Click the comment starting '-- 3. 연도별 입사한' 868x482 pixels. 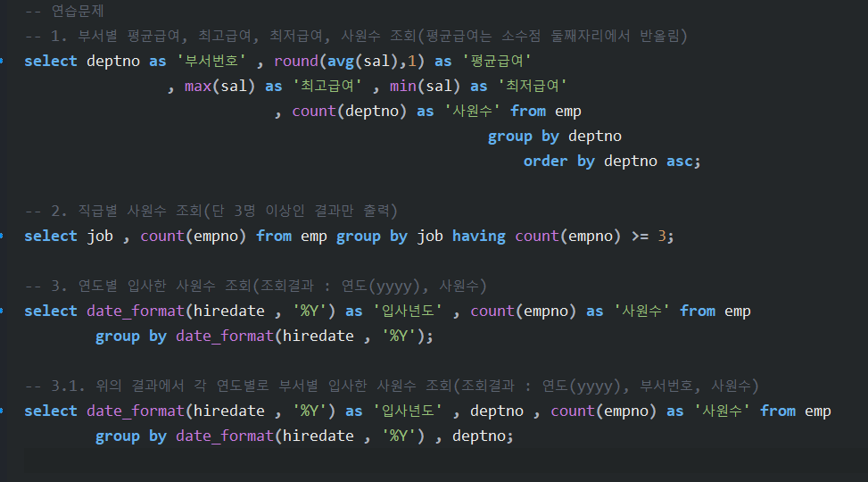click(x=256, y=286)
